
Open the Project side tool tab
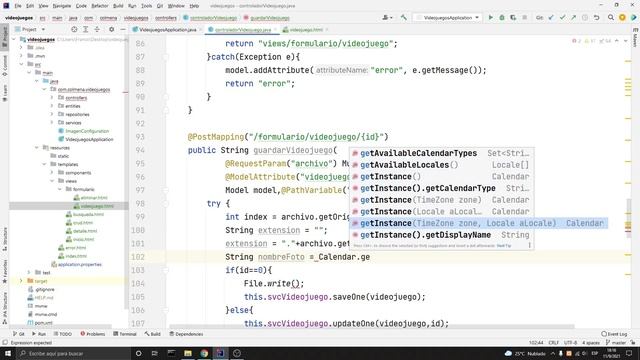tap(4, 37)
